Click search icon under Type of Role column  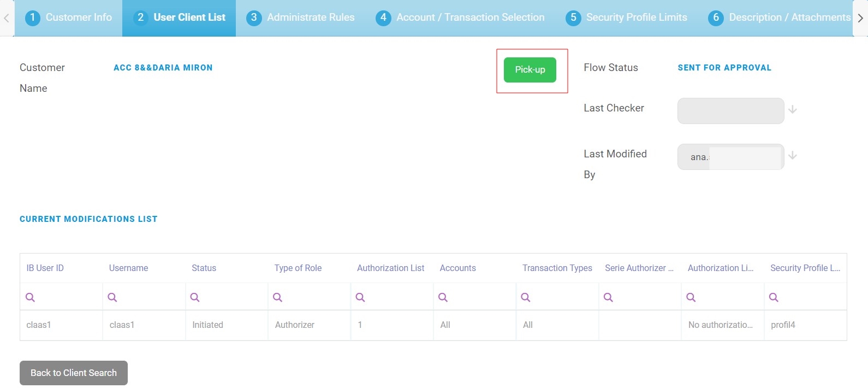[x=278, y=297]
